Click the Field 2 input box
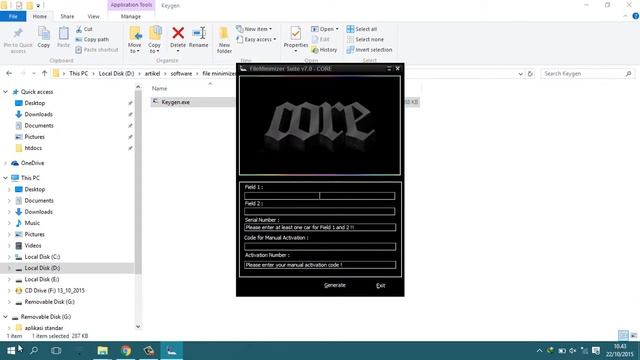640x360 pixels. tap(320, 211)
